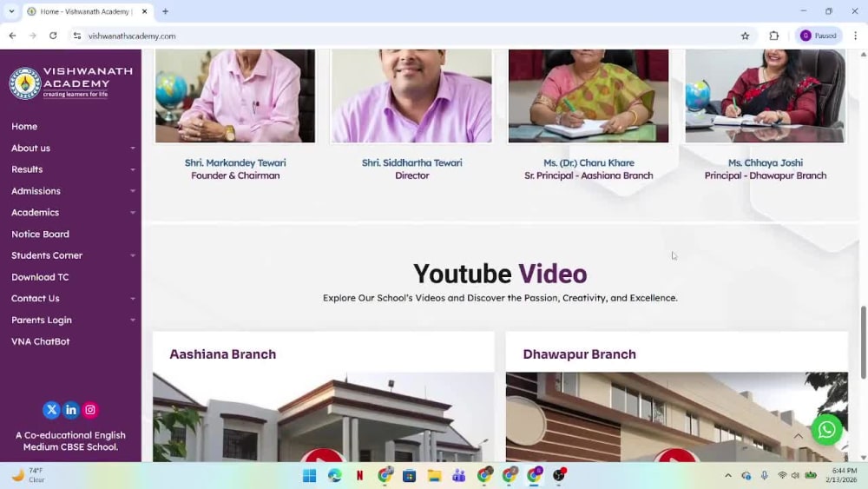868x489 pixels.
Task: Click the Aashiana Branch heading
Action: (222, 354)
